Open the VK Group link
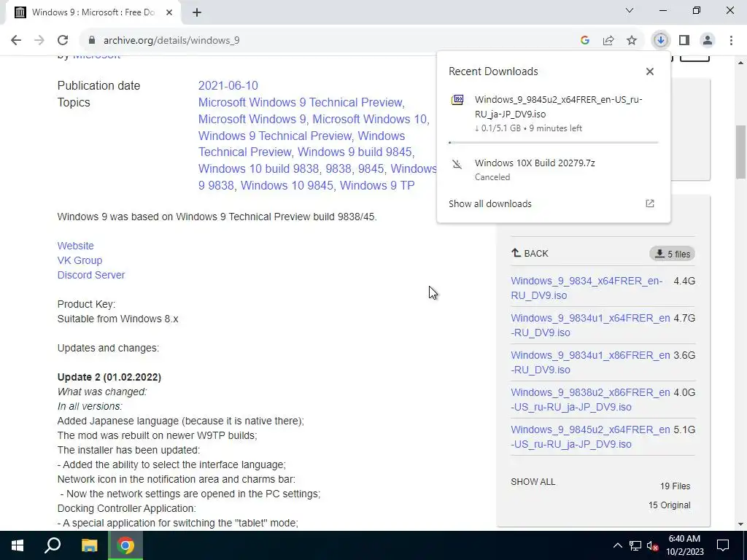The width and height of the screenshot is (747, 560). (x=80, y=260)
